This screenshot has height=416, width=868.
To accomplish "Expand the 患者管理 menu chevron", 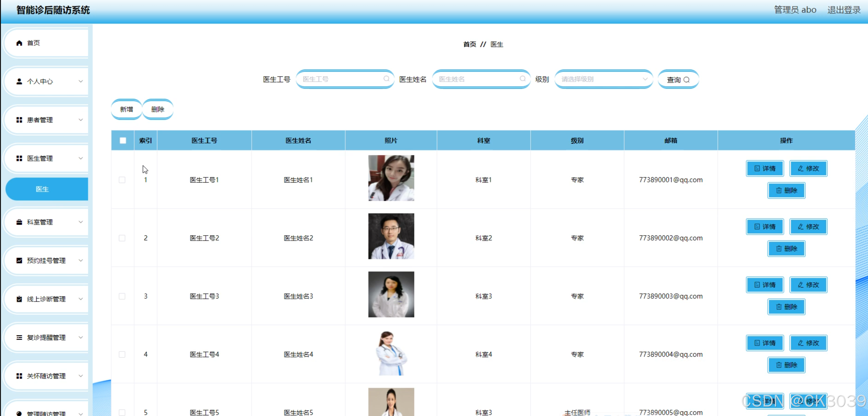I will [80, 120].
